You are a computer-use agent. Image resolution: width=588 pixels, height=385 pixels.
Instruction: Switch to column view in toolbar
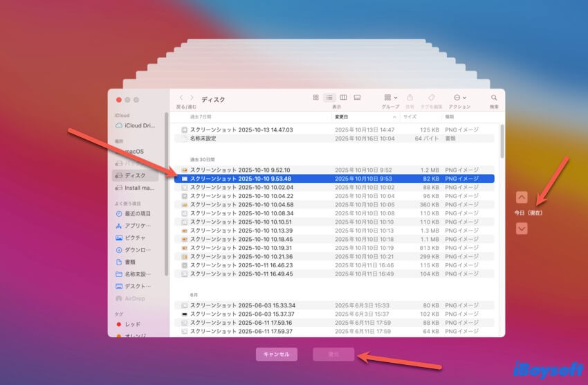(x=343, y=98)
